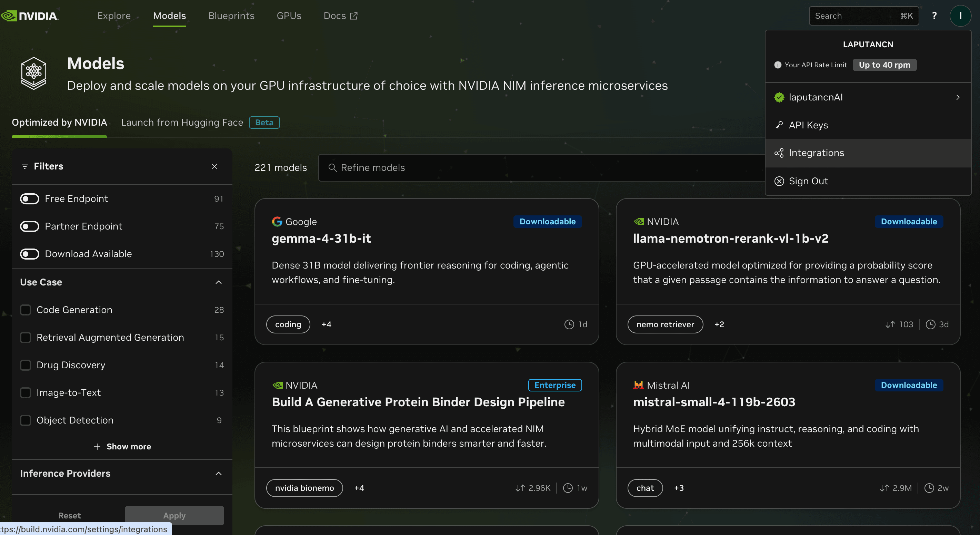Expand laputancnAI with its right chevron
The height and width of the screenshot is (535, 980).
pos(958,97)
